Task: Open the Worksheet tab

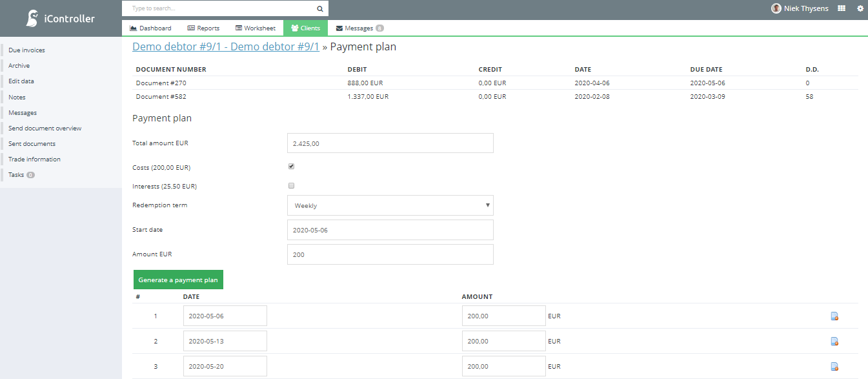Action: [x=256, y=28]
